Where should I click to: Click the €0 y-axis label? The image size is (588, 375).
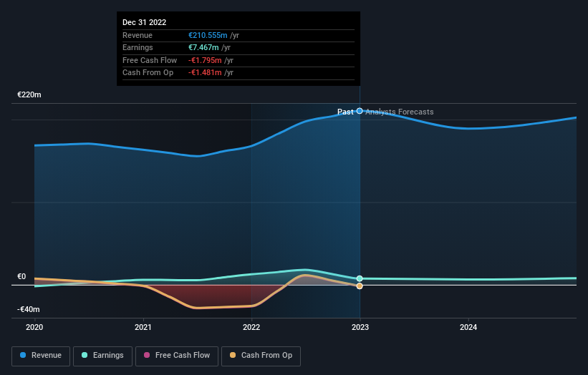click(21, 276)
